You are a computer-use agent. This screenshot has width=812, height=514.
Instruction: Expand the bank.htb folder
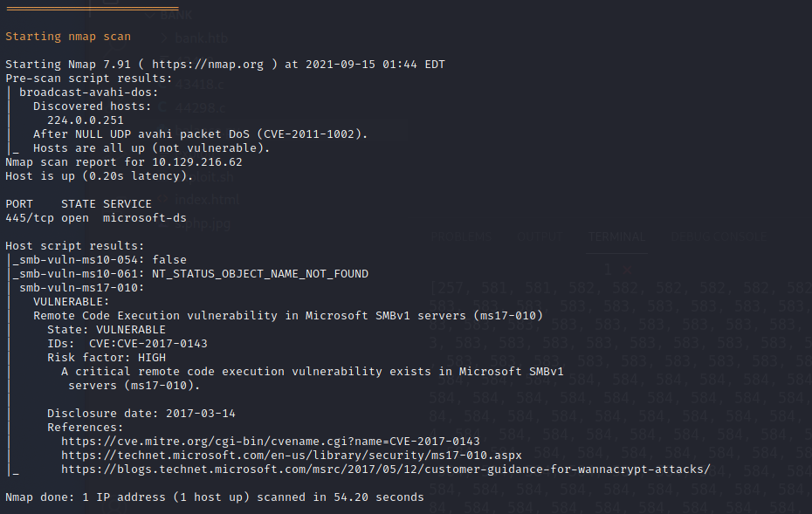[201, 38]
